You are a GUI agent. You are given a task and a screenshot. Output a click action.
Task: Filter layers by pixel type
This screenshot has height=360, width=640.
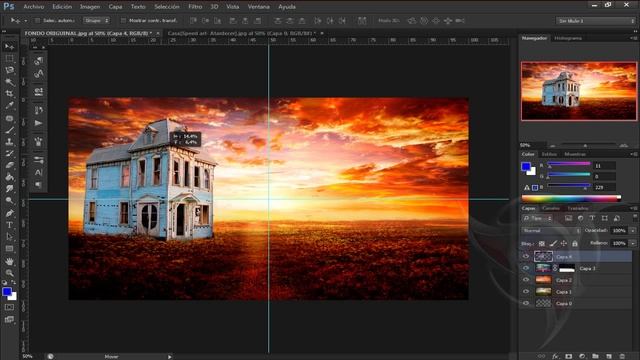pos(568,218)
